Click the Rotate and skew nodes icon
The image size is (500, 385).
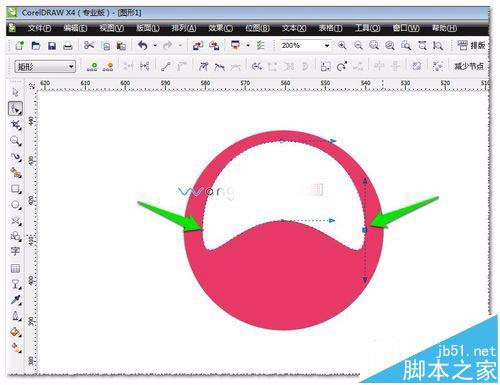click(x=342, y=66)
